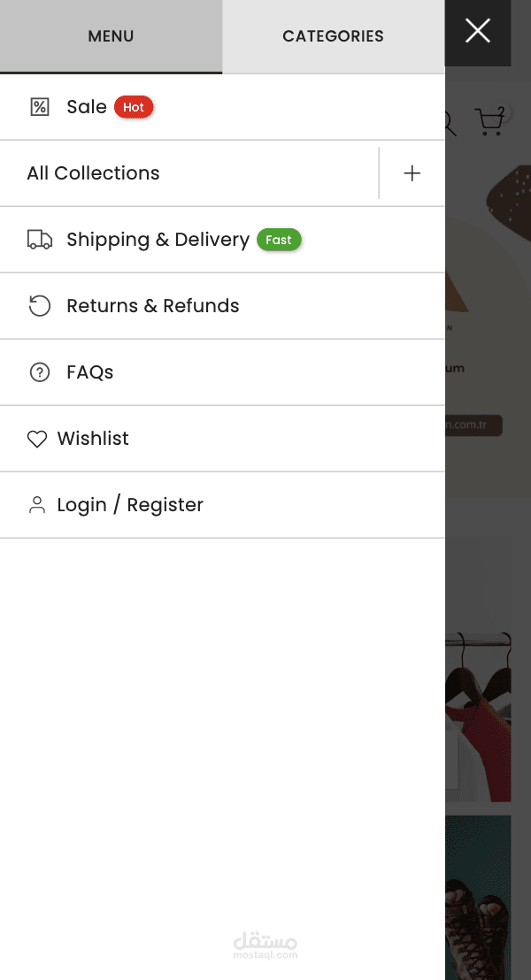Click the shipping truck icon

(x=40, y=240)
